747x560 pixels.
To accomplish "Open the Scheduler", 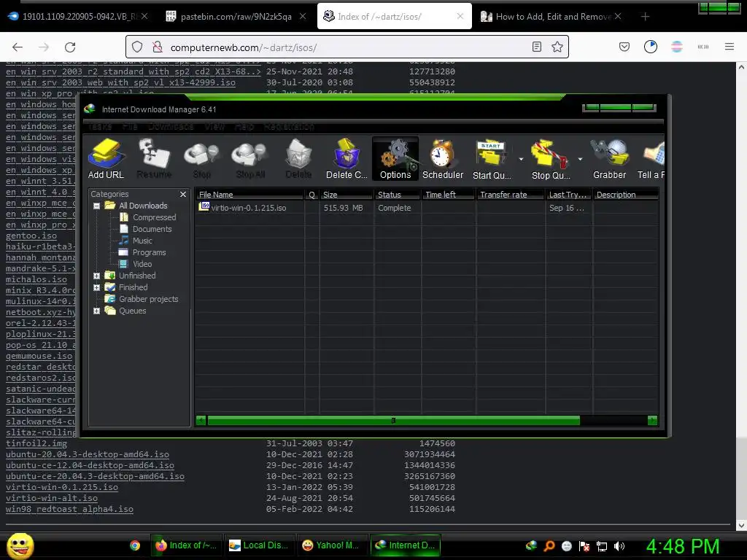I will [443, 158].
